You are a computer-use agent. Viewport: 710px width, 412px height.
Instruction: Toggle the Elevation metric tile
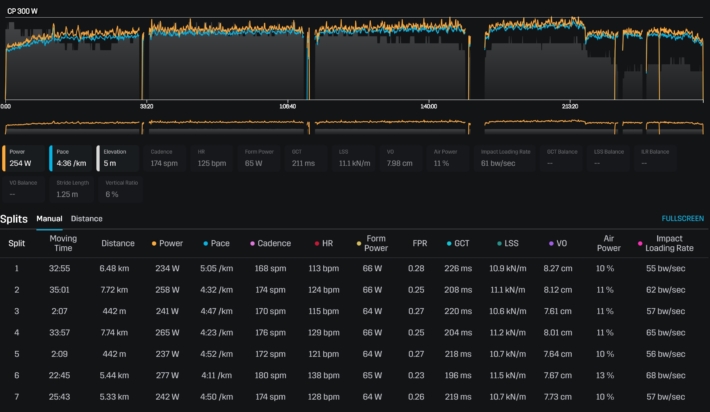tap(119, 158)
